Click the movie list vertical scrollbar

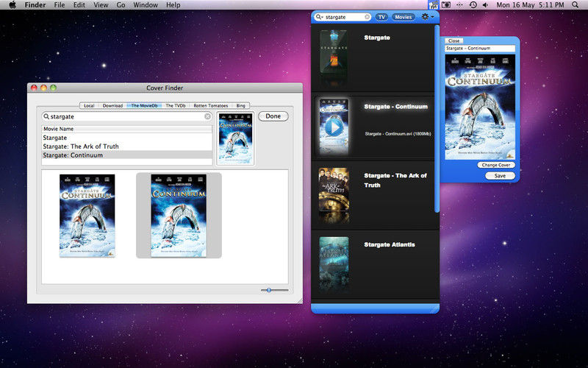(436, 118)
